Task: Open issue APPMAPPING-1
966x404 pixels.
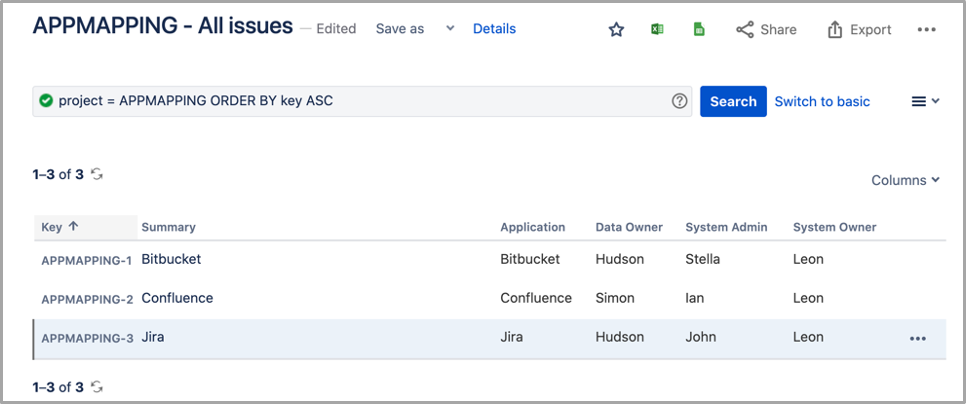Action: tap(86, 260)
